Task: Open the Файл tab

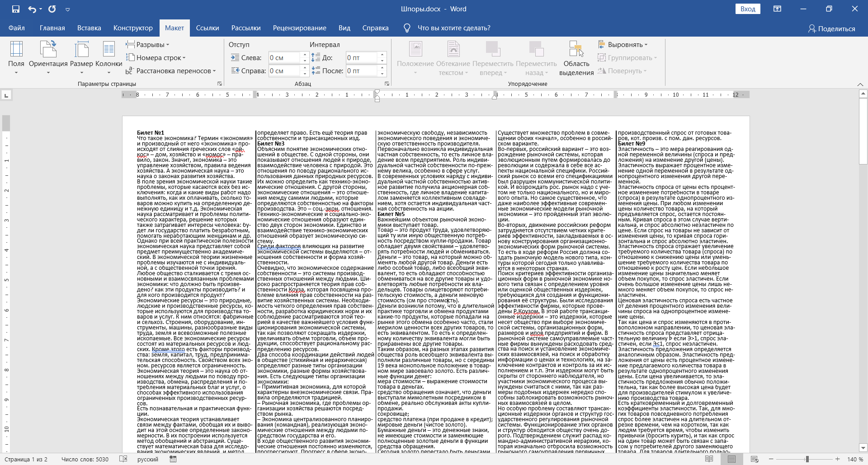Action: tap(17, 28)
